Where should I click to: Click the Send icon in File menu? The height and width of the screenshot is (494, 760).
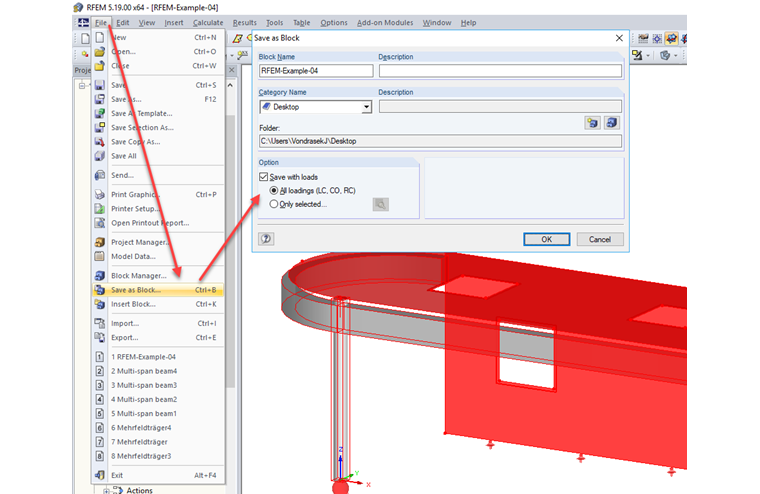[x=100, y=175]
